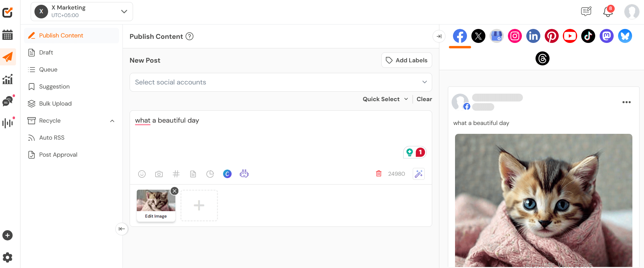The height and width of the screenshot is (268, 644).
Task: Open the Suggestion menu item
Action: pos(71,86)
